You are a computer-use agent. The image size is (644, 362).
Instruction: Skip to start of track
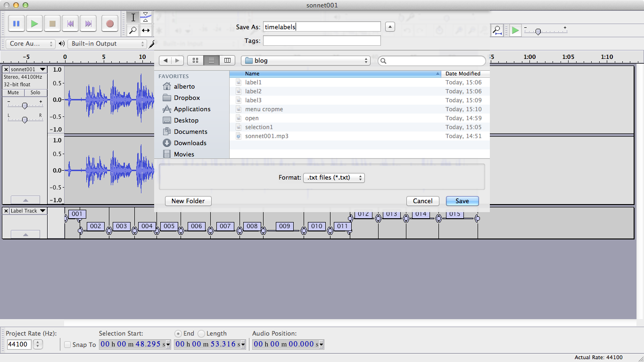tap(70, 24)
